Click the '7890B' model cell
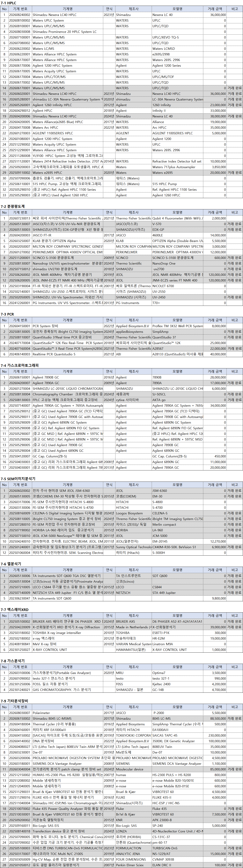Screen dimensions: 243x868 [177, 377]
